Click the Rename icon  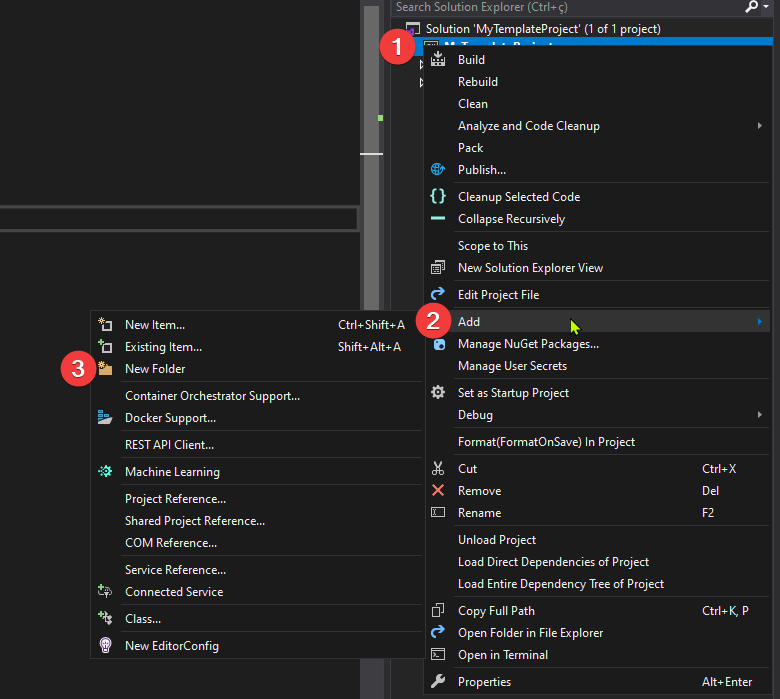[x=438, y=512]
